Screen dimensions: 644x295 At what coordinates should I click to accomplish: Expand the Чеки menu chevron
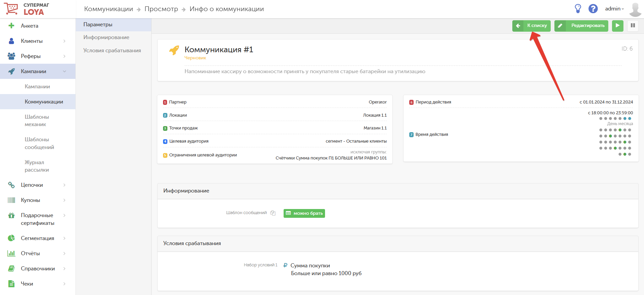64,284
